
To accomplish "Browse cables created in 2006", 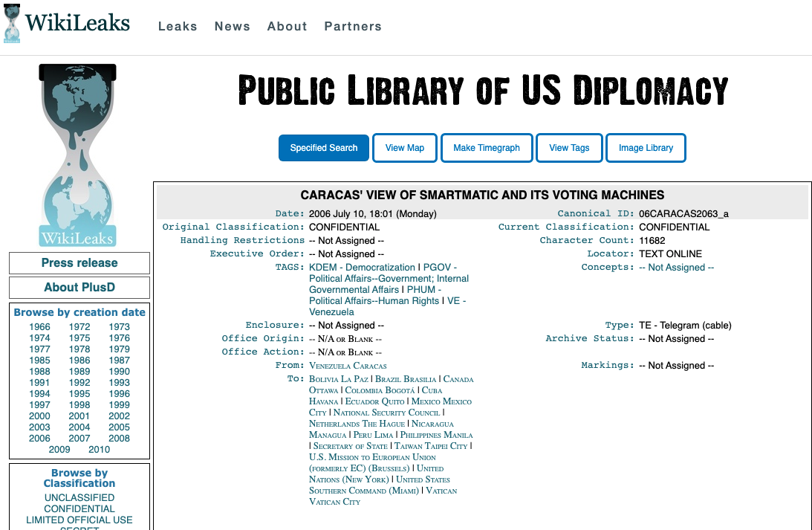I will point(39,439).
